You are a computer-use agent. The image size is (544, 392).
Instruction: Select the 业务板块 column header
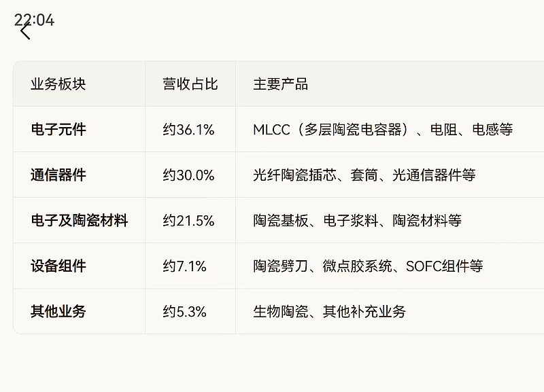[58, 84]
